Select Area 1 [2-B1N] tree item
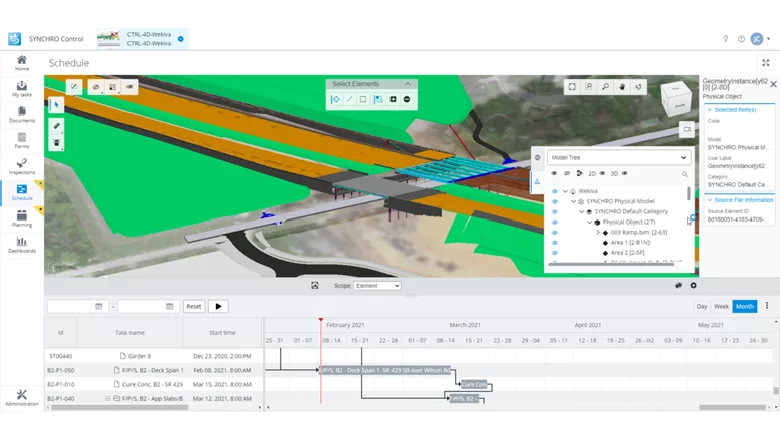780x439 pixels. point(630,243)
